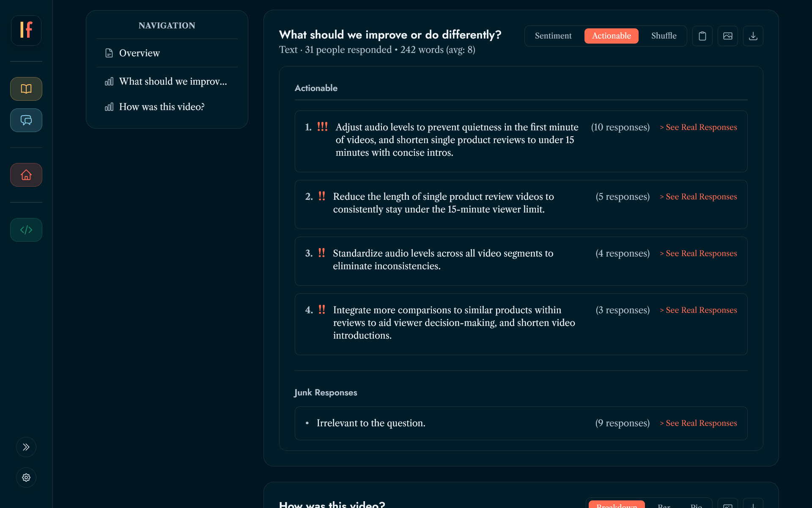
Task: Switch to Sentiment view
Action: pyautogui.click(x=553, y=36)
